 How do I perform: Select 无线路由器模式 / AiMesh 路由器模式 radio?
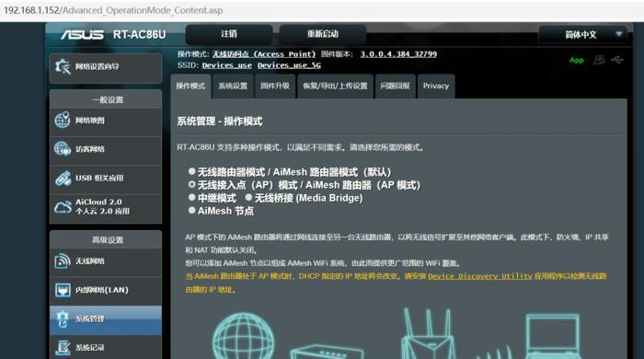191,171
